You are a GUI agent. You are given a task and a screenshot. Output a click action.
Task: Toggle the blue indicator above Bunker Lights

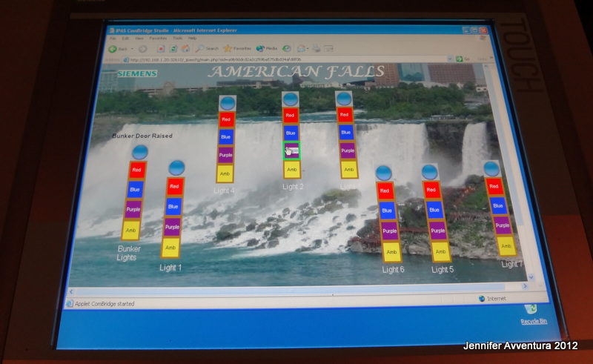point(139,152)
